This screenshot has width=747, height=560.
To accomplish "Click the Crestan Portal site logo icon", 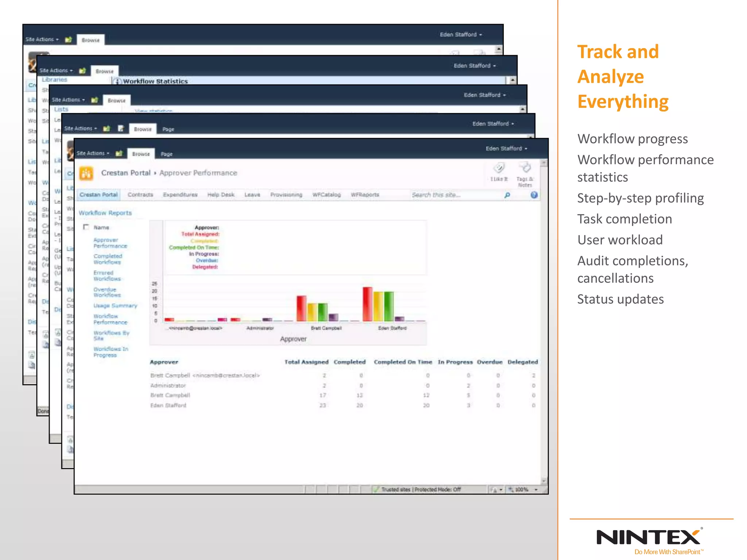I will [86, 174].
